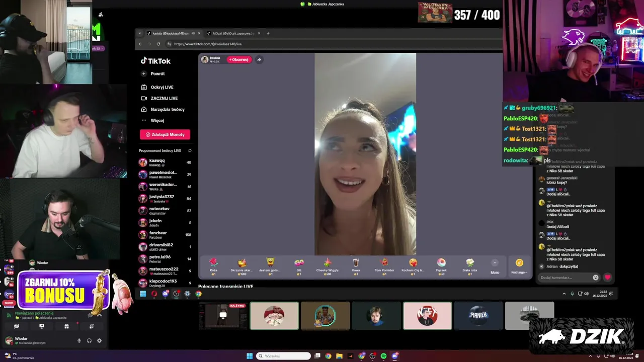This screenshot has width=644, height=362.
Task: Select the NA ŻYWO live stream thumbnail
Action: pos(223,316)
